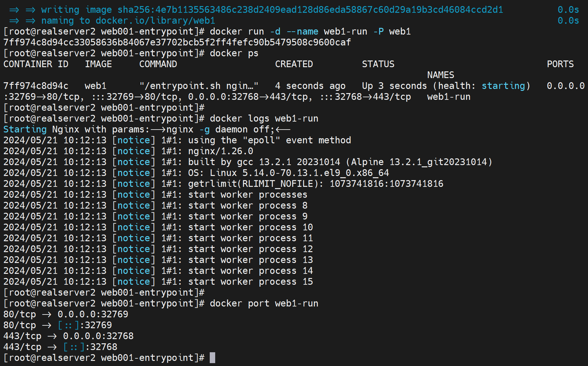Click the 'Starting' word in Nginx params line

tap(25, 129)
